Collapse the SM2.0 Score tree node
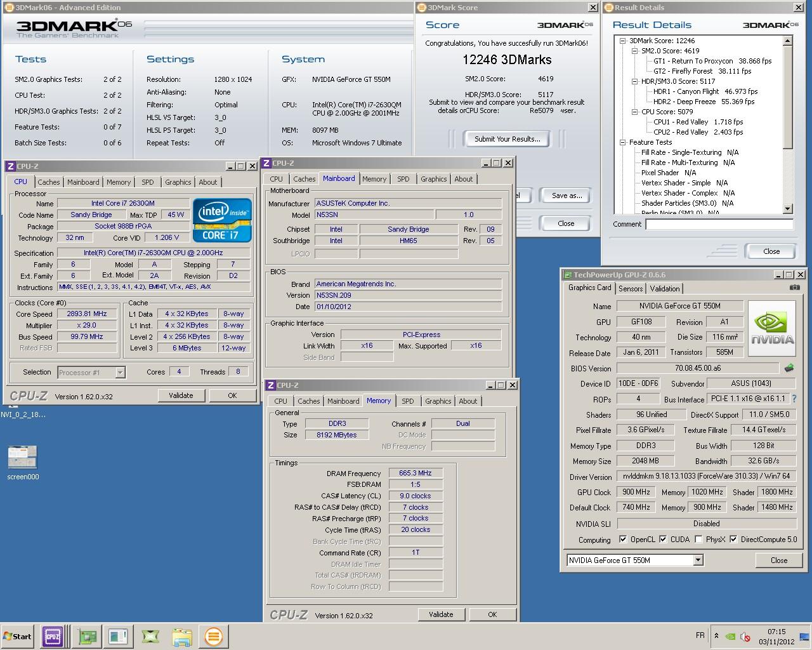 click(x=634, y=51)
